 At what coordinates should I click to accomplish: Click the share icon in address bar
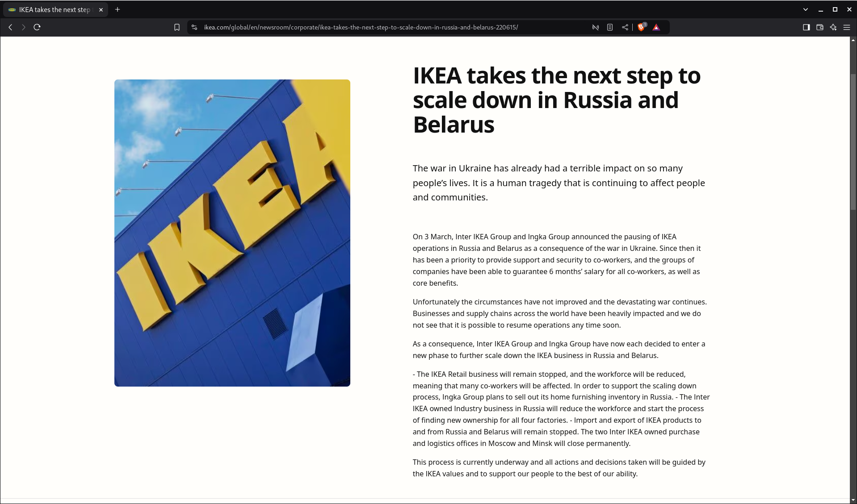(625, 27)
